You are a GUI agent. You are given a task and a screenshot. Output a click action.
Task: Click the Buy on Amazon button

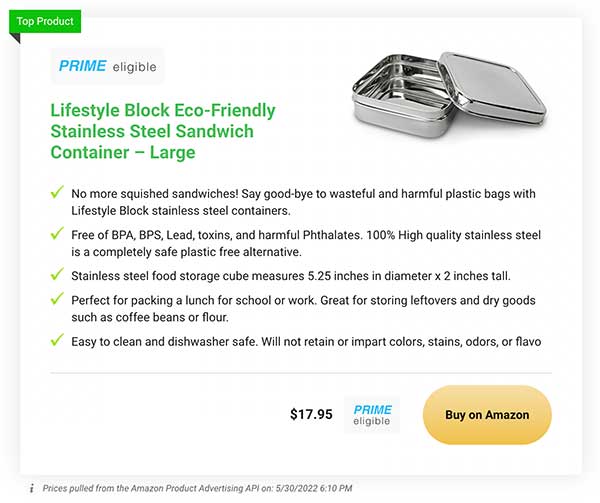pos(487,415)
